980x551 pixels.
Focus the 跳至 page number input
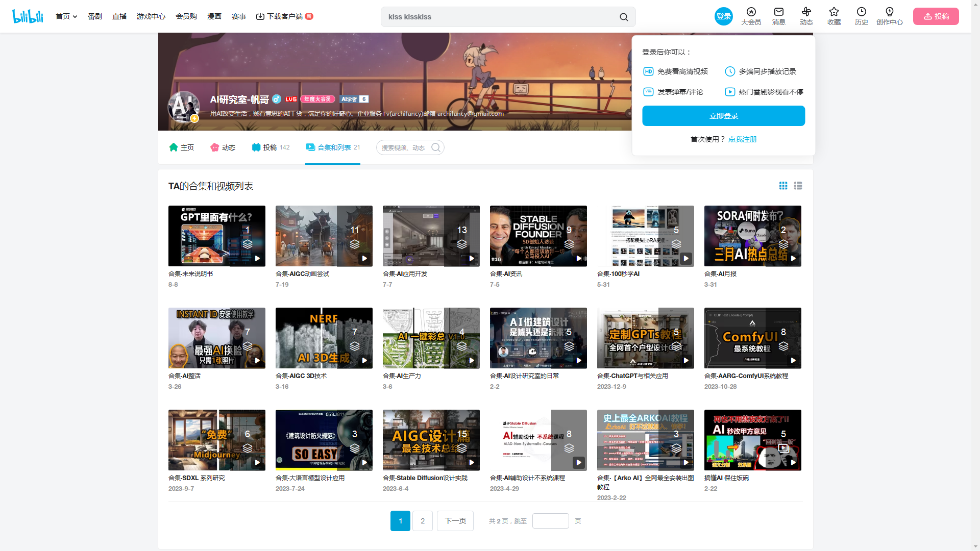click(550, 521)
